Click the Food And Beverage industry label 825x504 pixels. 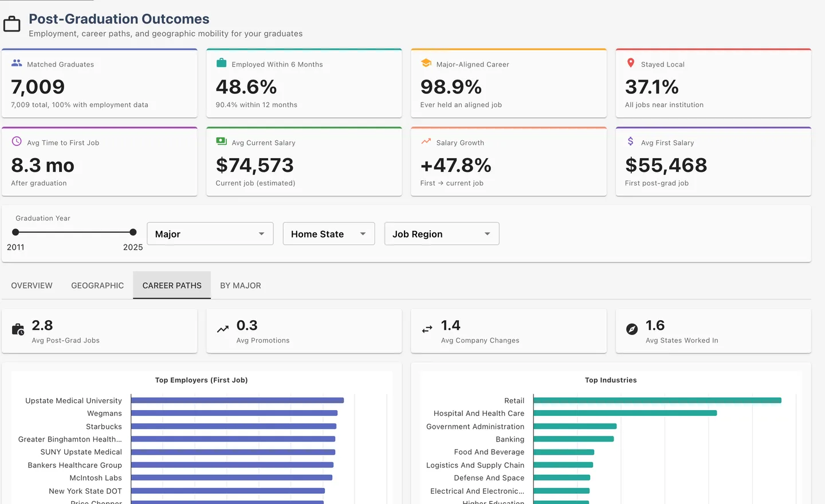(489, 452)
